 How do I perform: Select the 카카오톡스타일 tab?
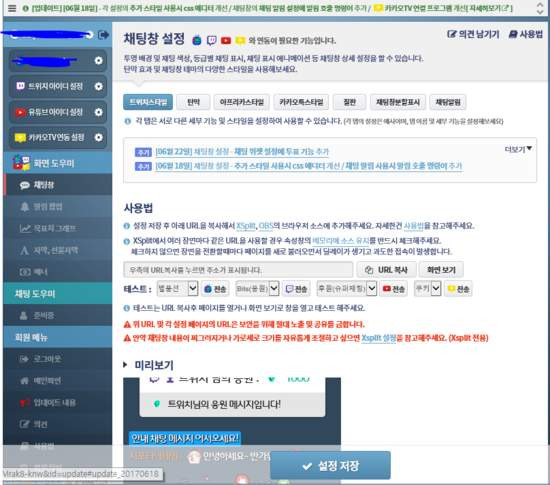[x=301, y=102]
